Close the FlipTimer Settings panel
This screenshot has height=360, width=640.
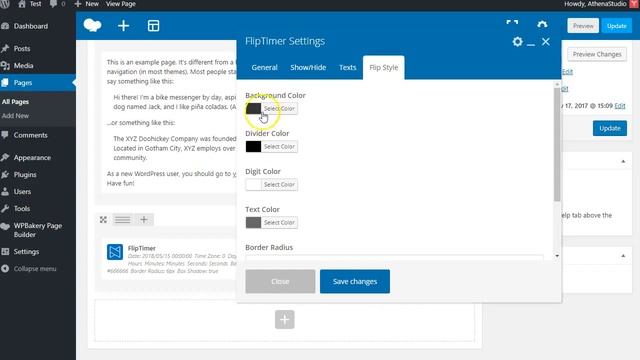click(546, 42)
